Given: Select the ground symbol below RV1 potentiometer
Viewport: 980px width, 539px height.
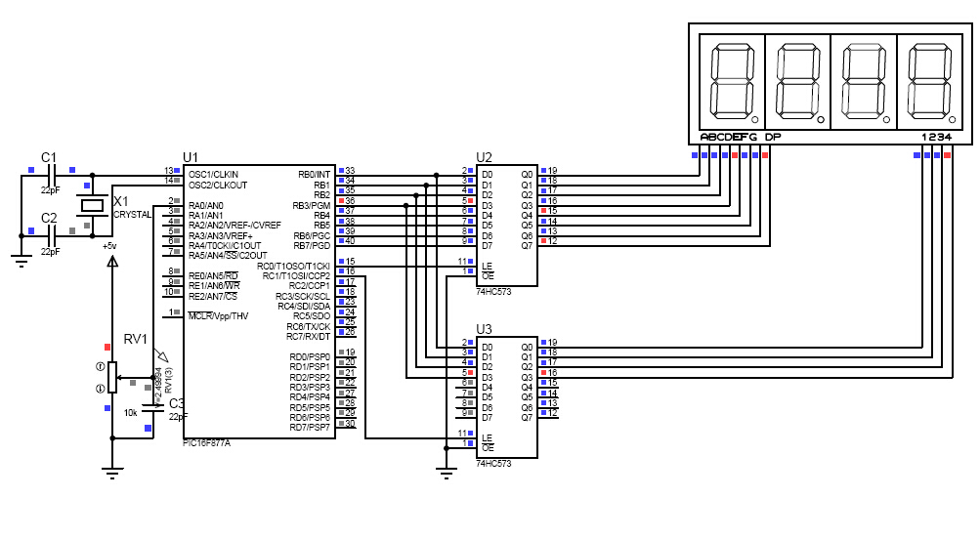Looking at the screenshot, I should point(112,473).
